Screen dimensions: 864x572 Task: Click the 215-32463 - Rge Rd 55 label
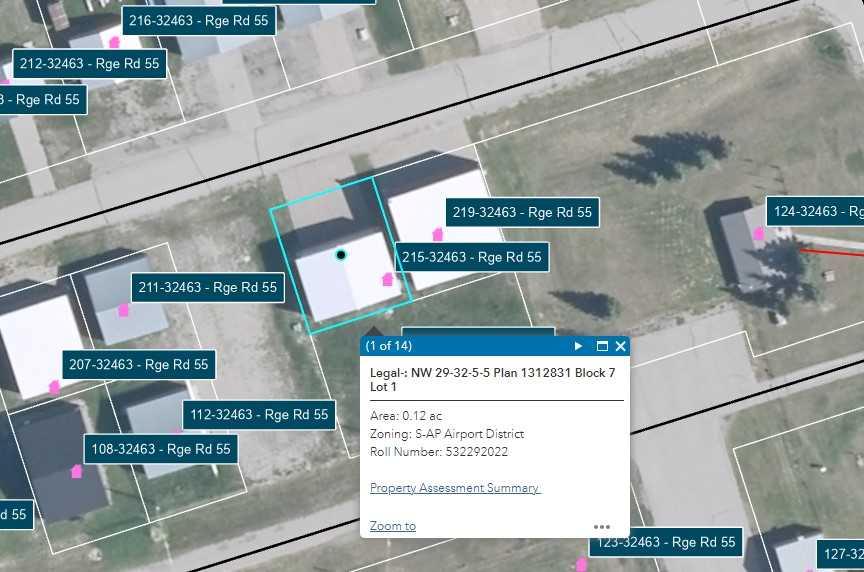click(471, 257)
